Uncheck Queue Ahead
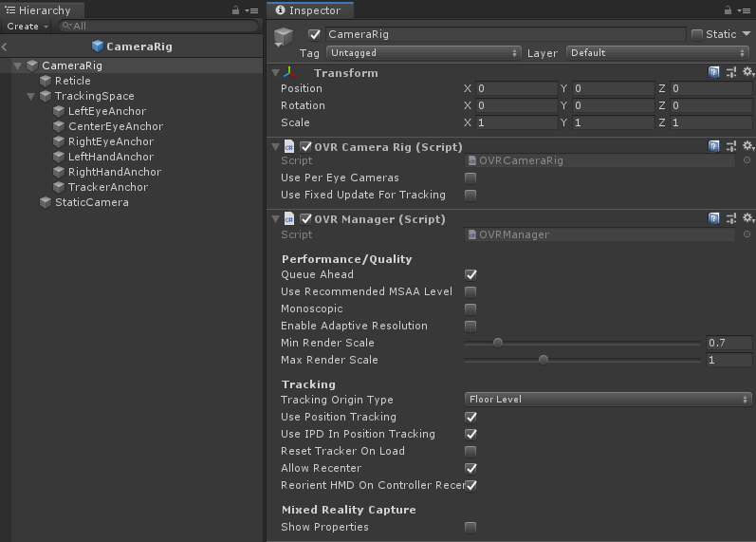The width and height of the screenshot is (756, 542). 470,274
